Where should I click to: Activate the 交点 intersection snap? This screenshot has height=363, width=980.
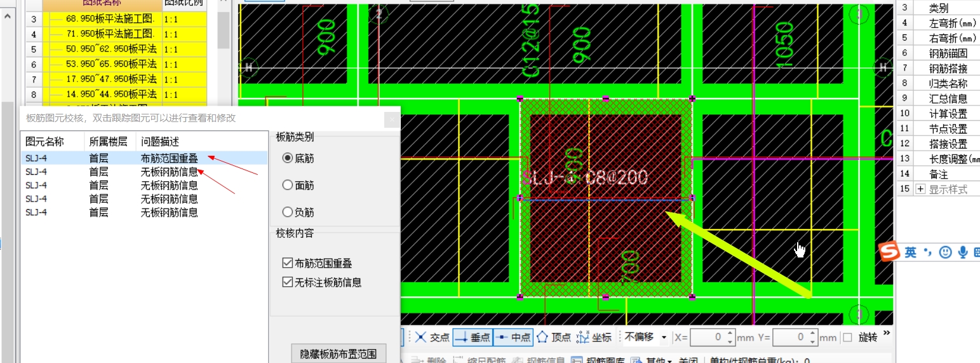433,338
